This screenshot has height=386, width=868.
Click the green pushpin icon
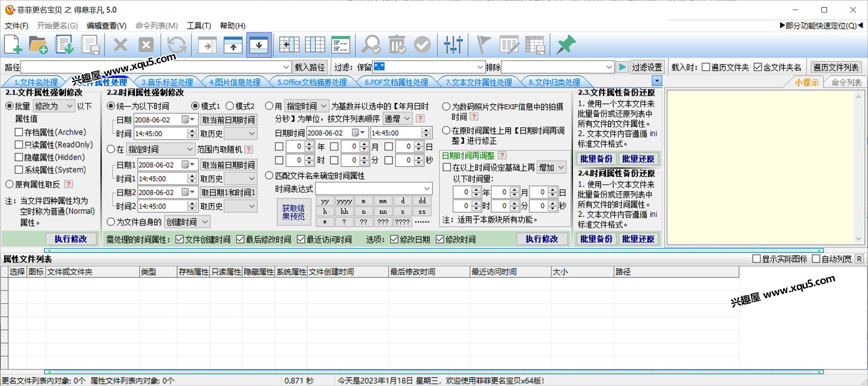566,45
